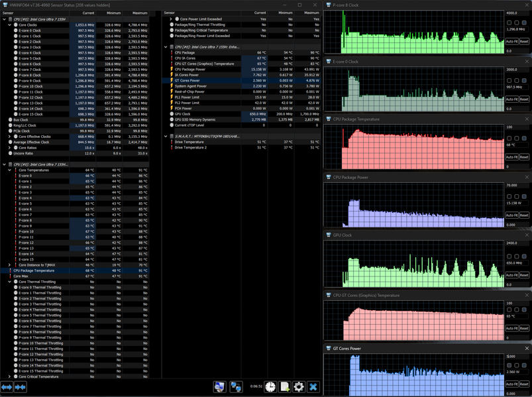
Task: Close the P-core 8 Clock graph
Action: (x=527, y=4)
